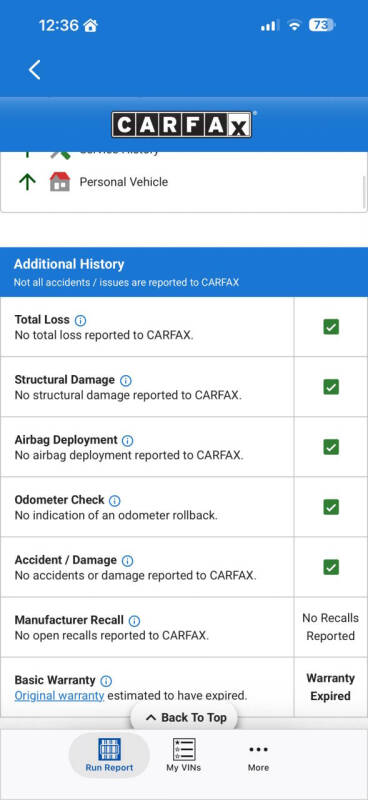Tap info icon beside Accident / Damage
This screenshot has height=800, width=368.
click(x=128, y=561)
